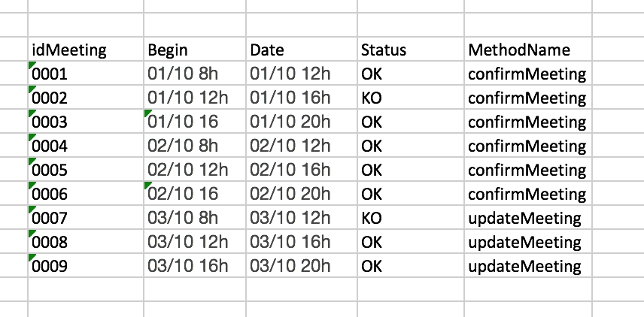Image resolution: width=644 pixels, height=317 pixels.
Task: Select the cell with id 0009
Action: coord(50,266)
